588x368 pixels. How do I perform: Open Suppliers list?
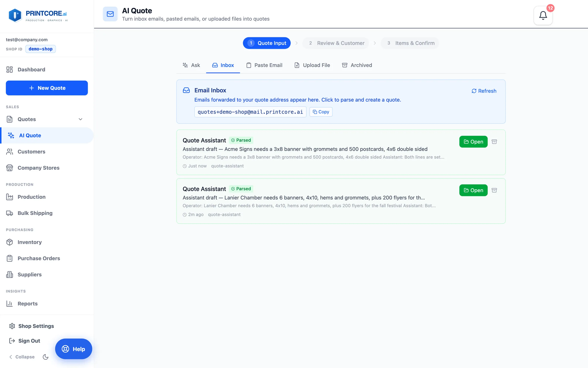coord(47,275)
